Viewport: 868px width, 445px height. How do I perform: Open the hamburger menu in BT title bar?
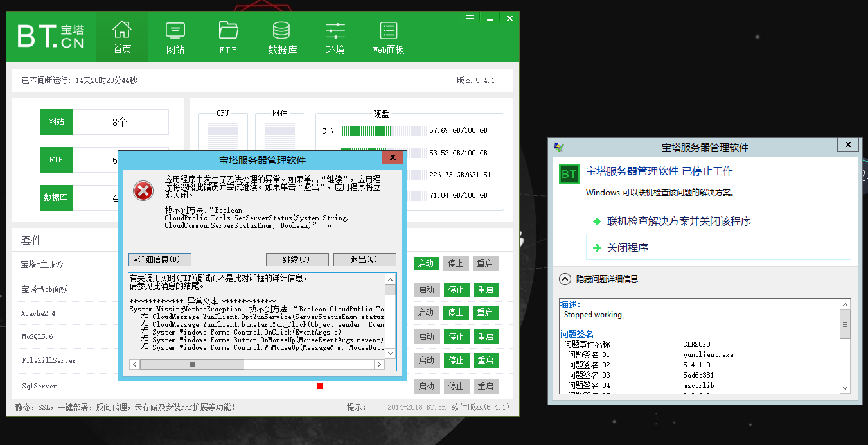[470, 19]
